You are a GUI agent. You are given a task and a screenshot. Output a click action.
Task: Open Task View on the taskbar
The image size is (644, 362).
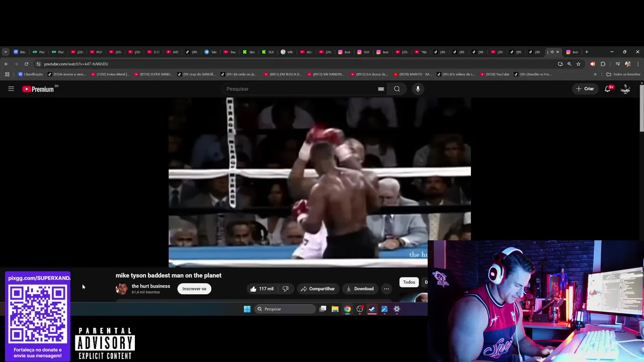(323, 309)
